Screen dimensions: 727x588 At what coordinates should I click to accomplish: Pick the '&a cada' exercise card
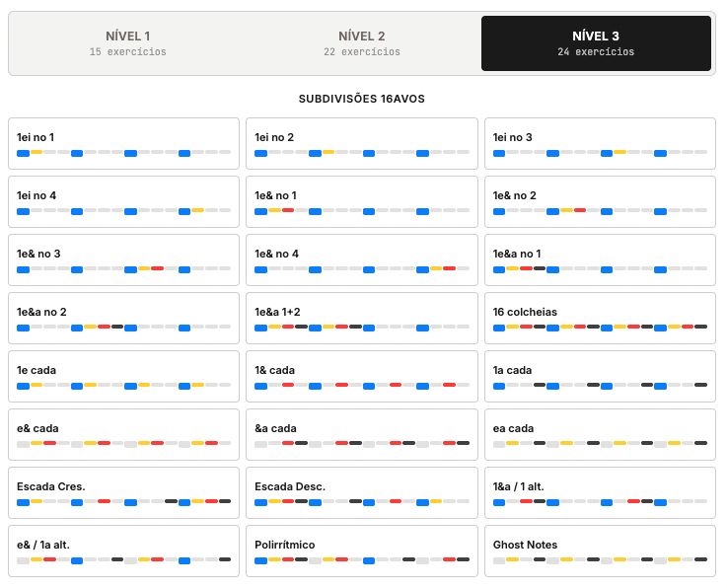[x=362, y=434]
